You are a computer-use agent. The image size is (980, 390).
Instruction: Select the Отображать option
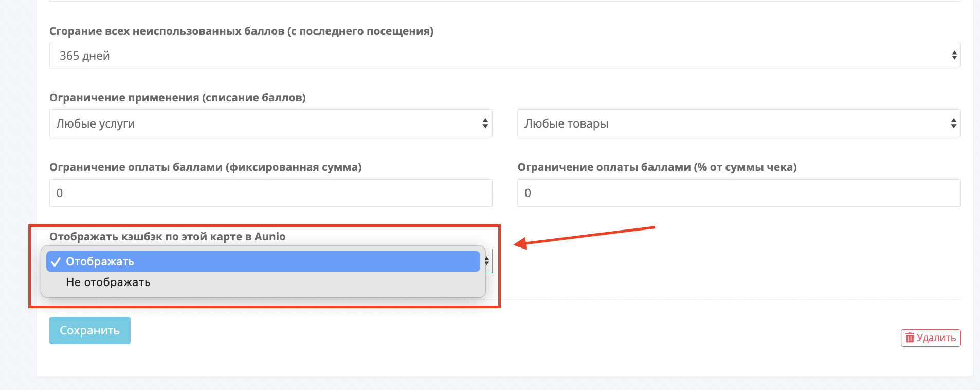[263, 261]
